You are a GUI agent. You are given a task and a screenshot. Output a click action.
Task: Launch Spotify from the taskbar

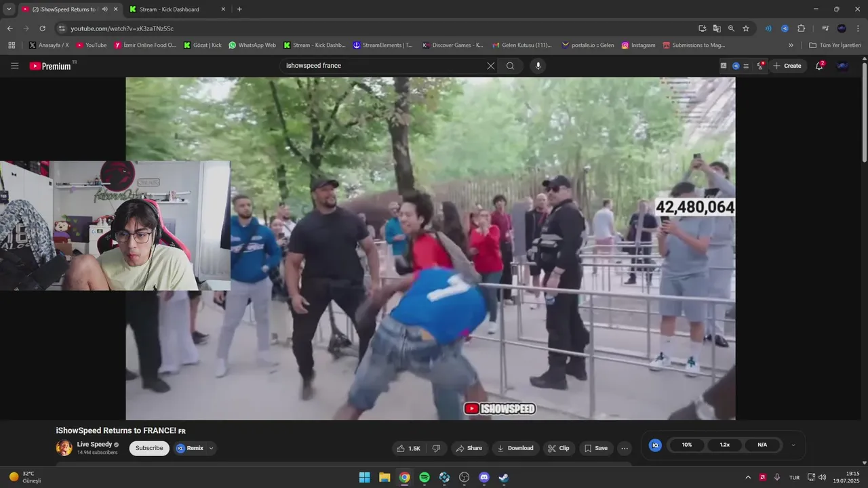[x=425, y=477]
